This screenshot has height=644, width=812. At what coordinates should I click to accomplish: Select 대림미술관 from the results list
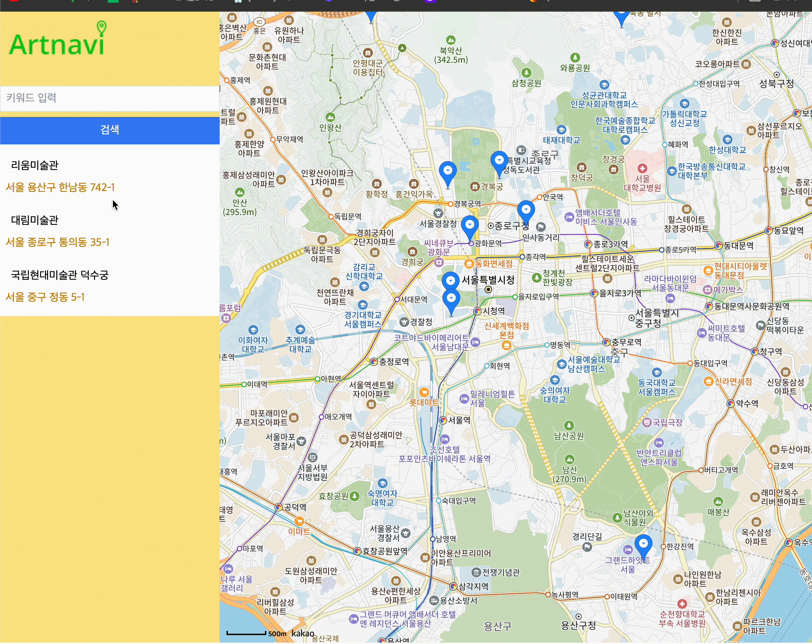[35, 220]
